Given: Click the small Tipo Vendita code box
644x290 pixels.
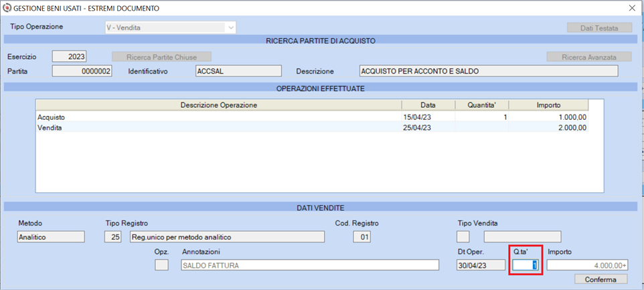Looking at the screenshot, I should (x=463, y=236).
